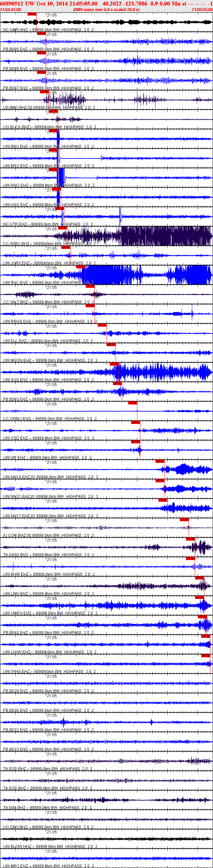
Task: Select the CC.KWBU.EHZ station label
Action: (50, 419)
